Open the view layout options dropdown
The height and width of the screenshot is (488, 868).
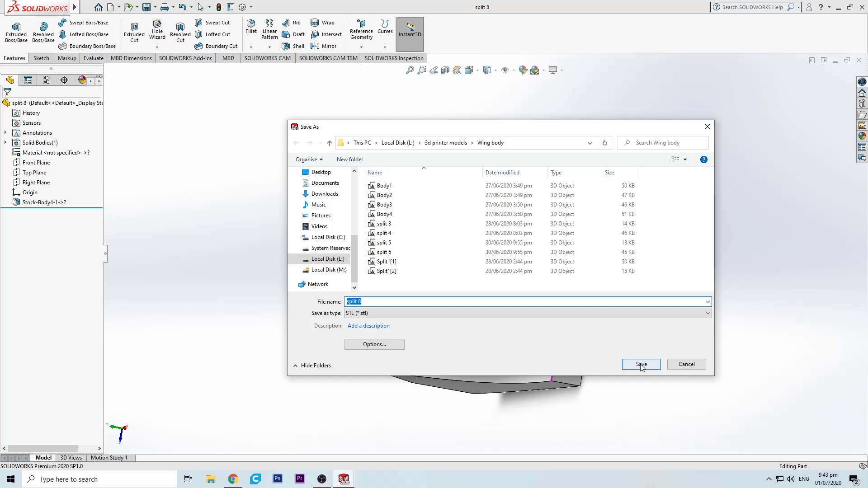pos(685,160)
